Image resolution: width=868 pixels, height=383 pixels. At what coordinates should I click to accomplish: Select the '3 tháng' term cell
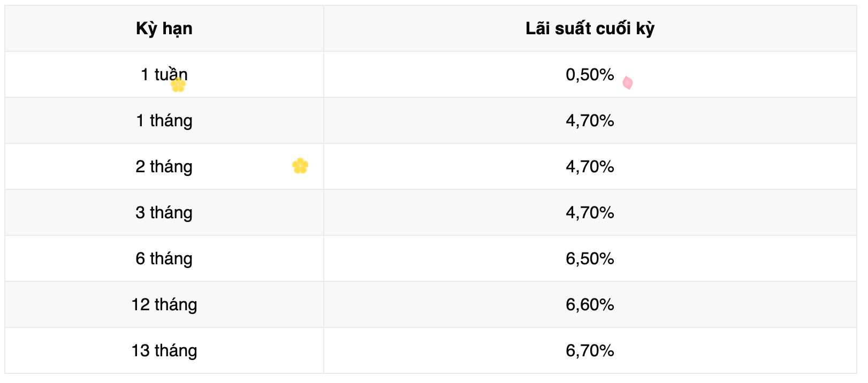164,212
